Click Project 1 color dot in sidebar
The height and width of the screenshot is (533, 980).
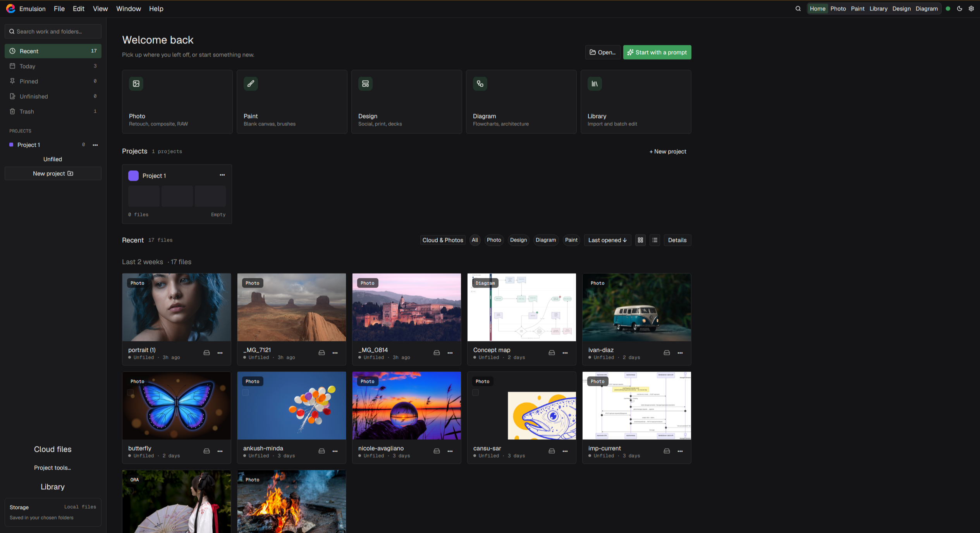[x=11, y=145]
